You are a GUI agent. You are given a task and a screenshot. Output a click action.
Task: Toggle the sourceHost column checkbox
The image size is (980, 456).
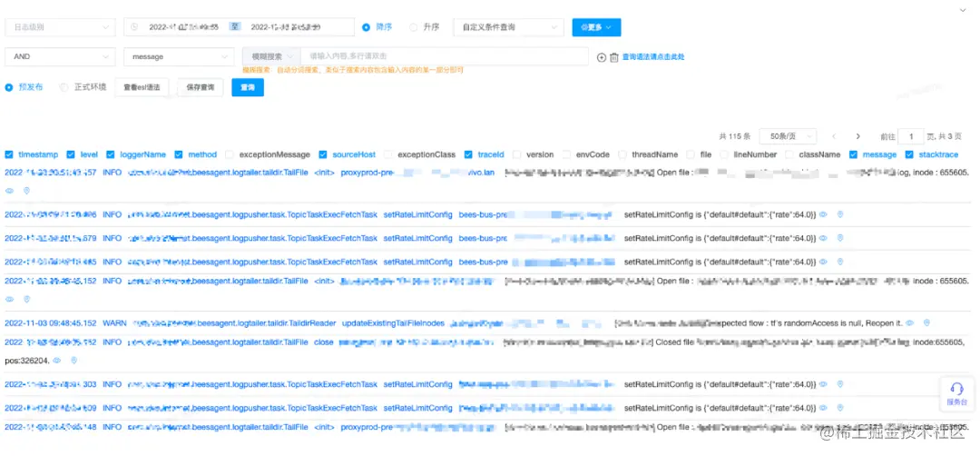click(x=322, y=154)
